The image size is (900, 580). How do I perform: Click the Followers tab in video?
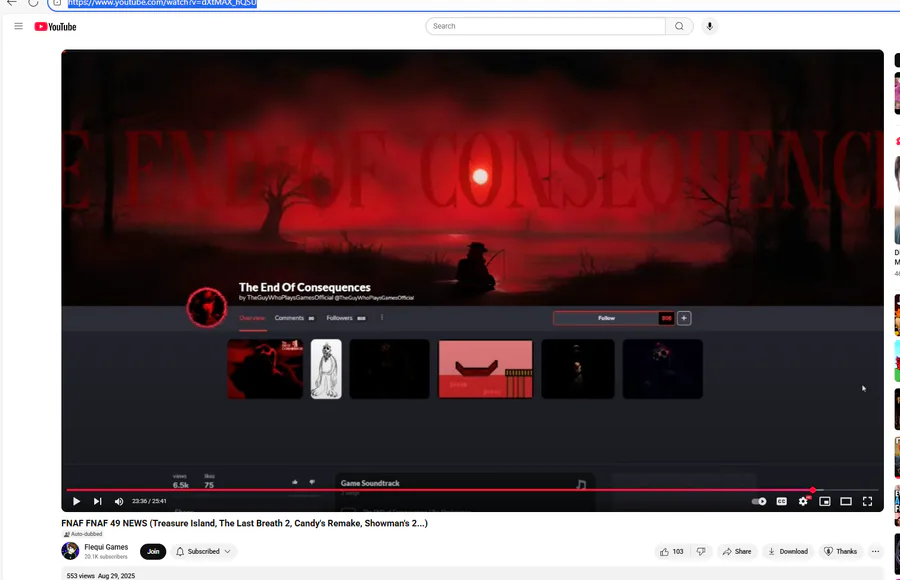click(346, 318)
